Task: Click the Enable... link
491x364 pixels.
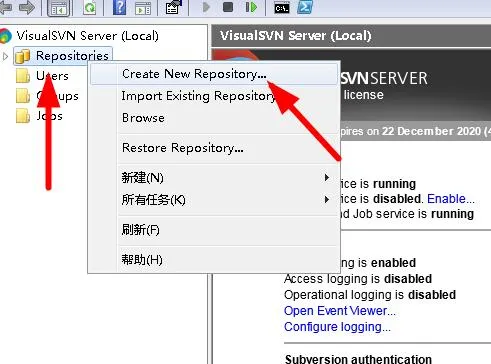Action: pos(451,199)
